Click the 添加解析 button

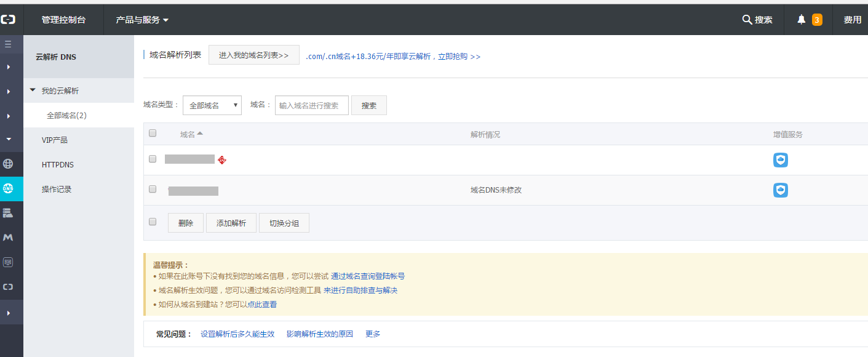231,223
